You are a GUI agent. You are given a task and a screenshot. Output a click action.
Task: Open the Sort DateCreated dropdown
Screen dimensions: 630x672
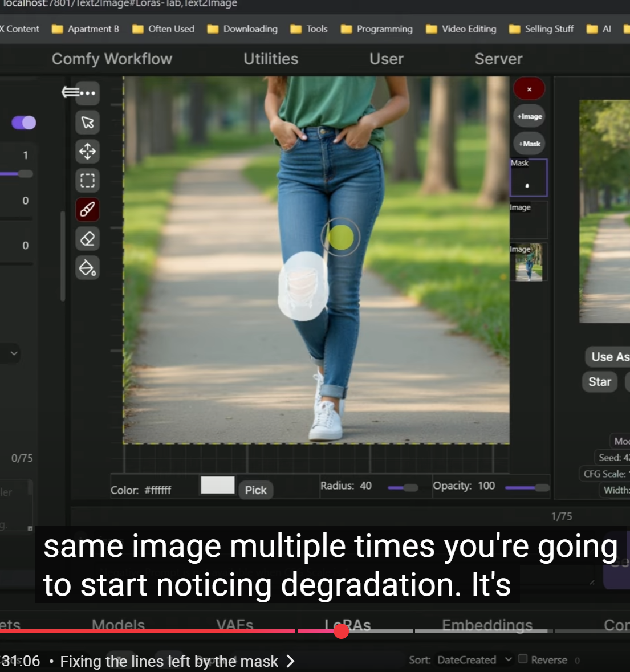click(x=474, y=659)
